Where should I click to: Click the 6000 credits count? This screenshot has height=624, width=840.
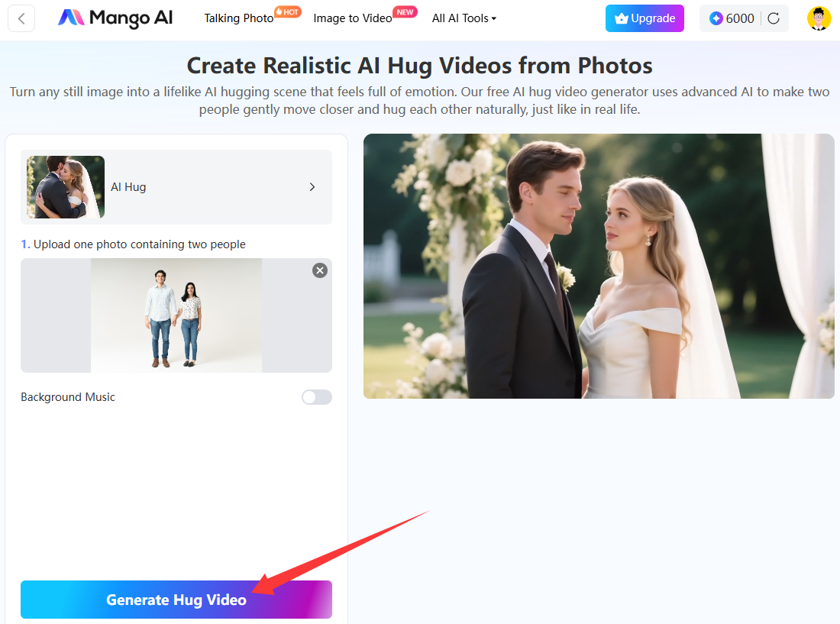(x=740, y=18)
